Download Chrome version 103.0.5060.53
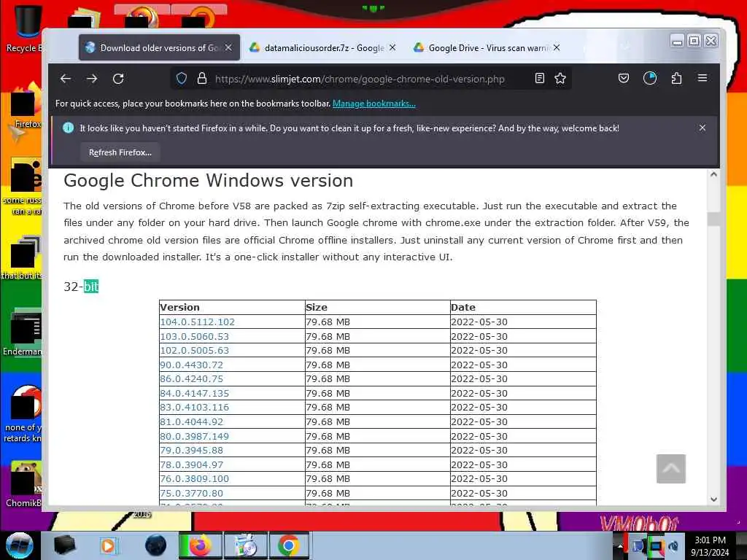The height and width of the screenshot is (560, 747). [194, 336]
